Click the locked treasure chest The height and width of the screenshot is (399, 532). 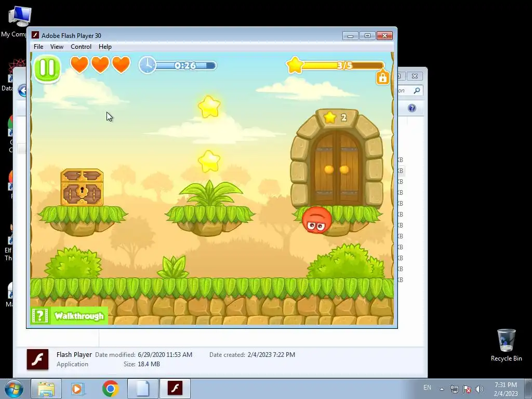pos(82,187)
